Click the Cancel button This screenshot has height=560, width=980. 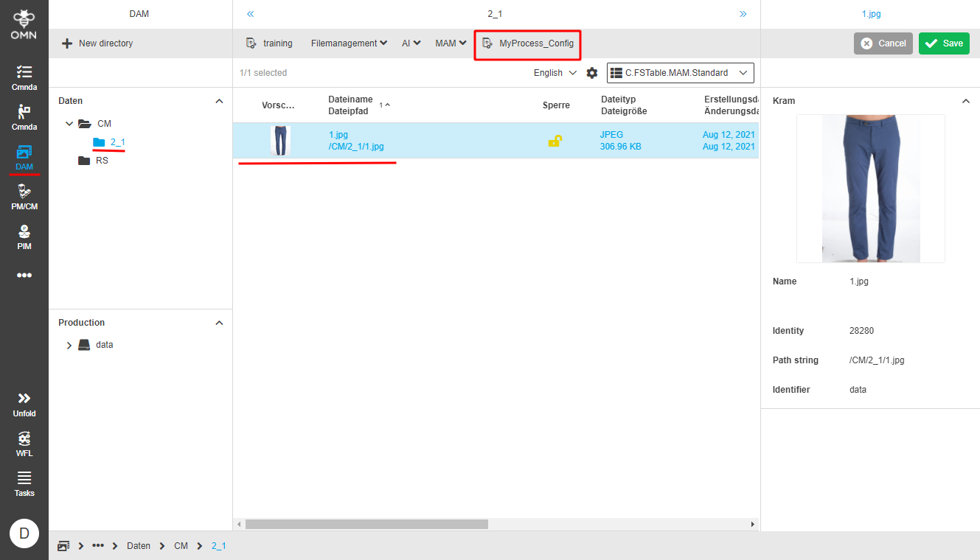pos(883,43)
